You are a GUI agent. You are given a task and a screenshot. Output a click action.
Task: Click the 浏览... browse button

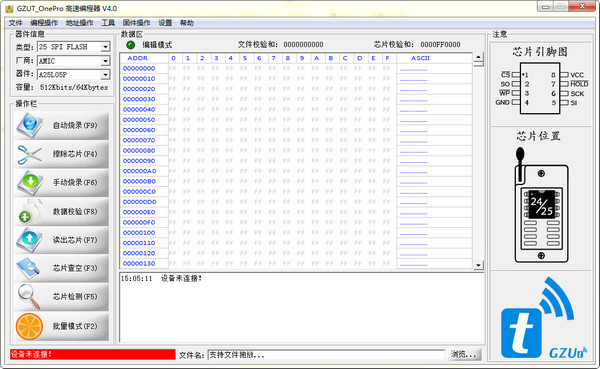tap(464, 354)
